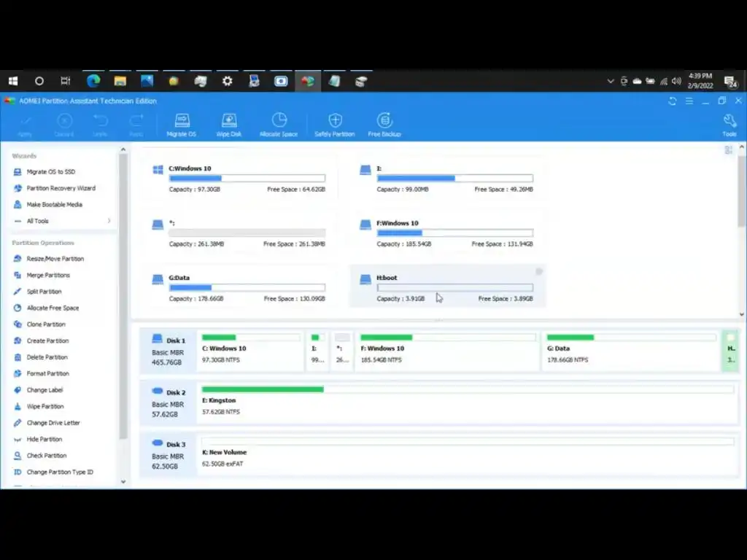Select E: Kingston partition on Disk 2
Viewport: 747px width, 560px height.
[468, 402]
